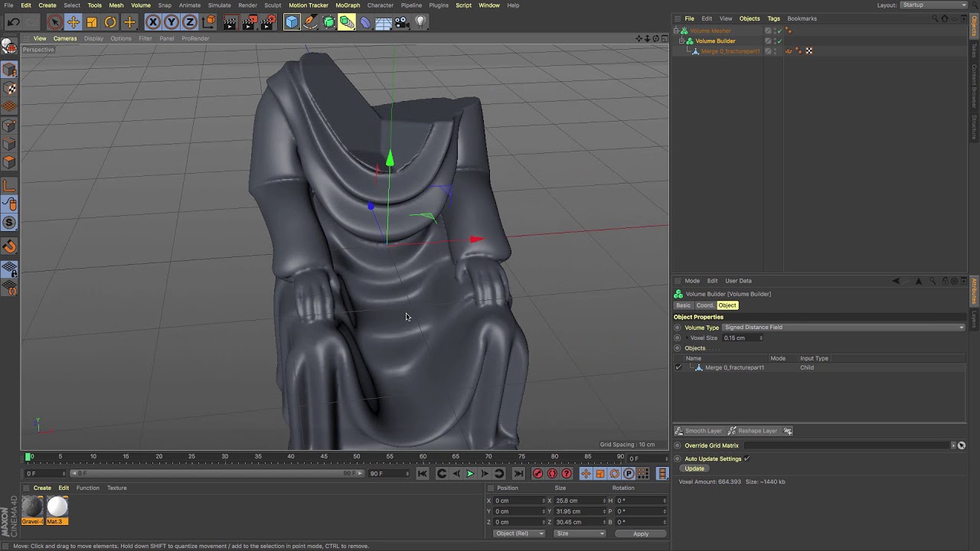The image size is (980, 551).
Task: Click the Light object bulb icon
Action: 420,22
